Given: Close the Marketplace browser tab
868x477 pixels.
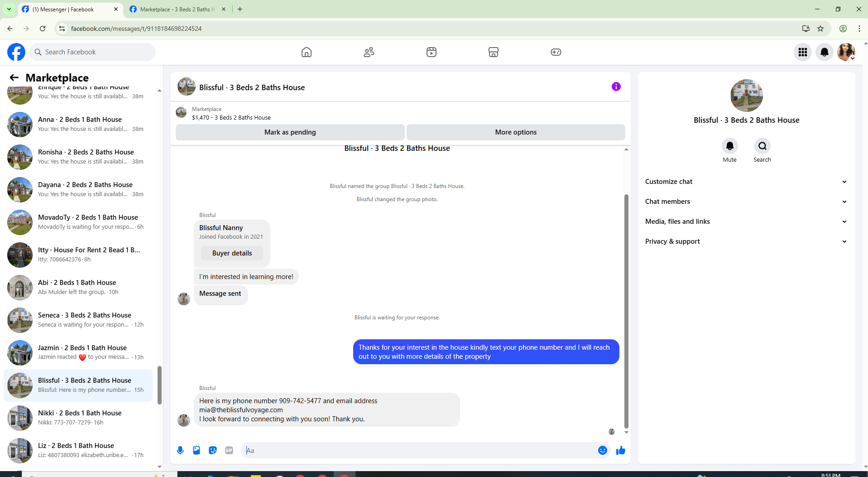Looking at the screenshot, I should pos(224,9).
